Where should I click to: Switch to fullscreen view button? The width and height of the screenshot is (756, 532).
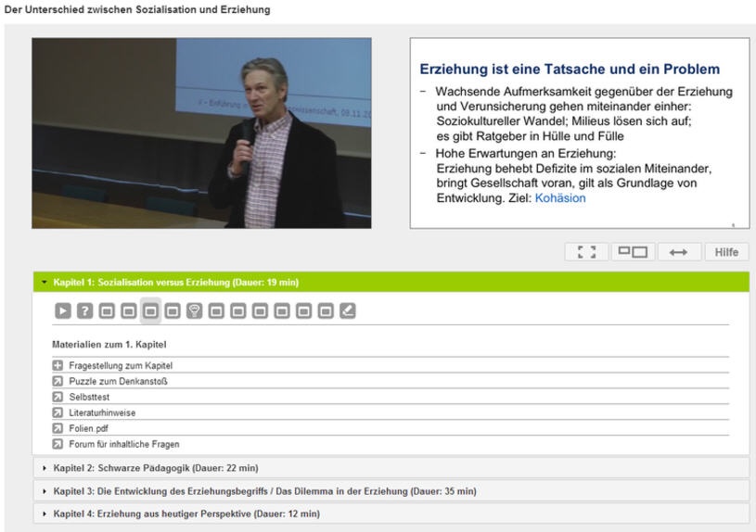tap(586, 252)
